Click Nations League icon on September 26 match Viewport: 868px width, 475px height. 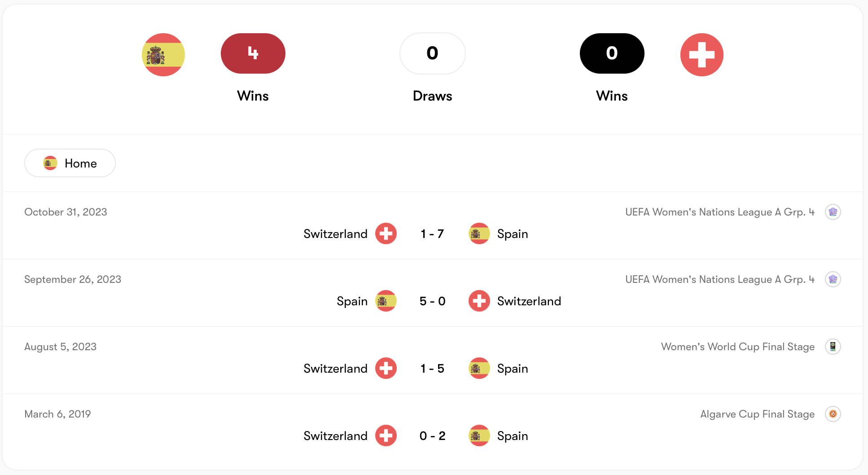coord(833,279)
